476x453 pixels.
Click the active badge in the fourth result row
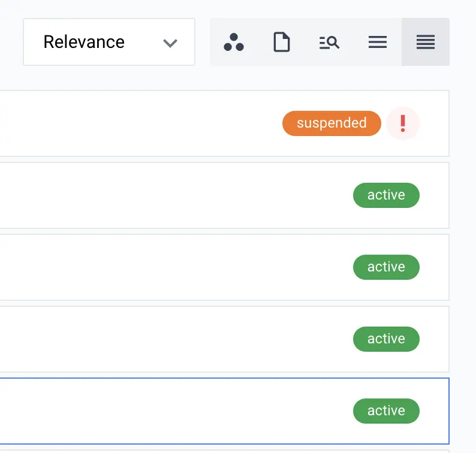pyautogui.click(x=386, y=339)
